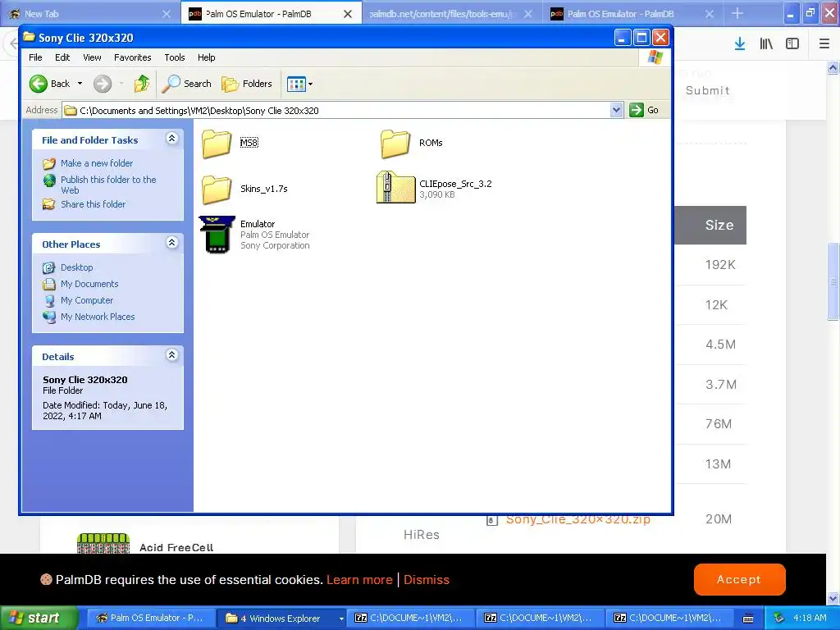Go up one folder level icon
This screenshot has width=840, height=630.
click(x=142, y=84)
